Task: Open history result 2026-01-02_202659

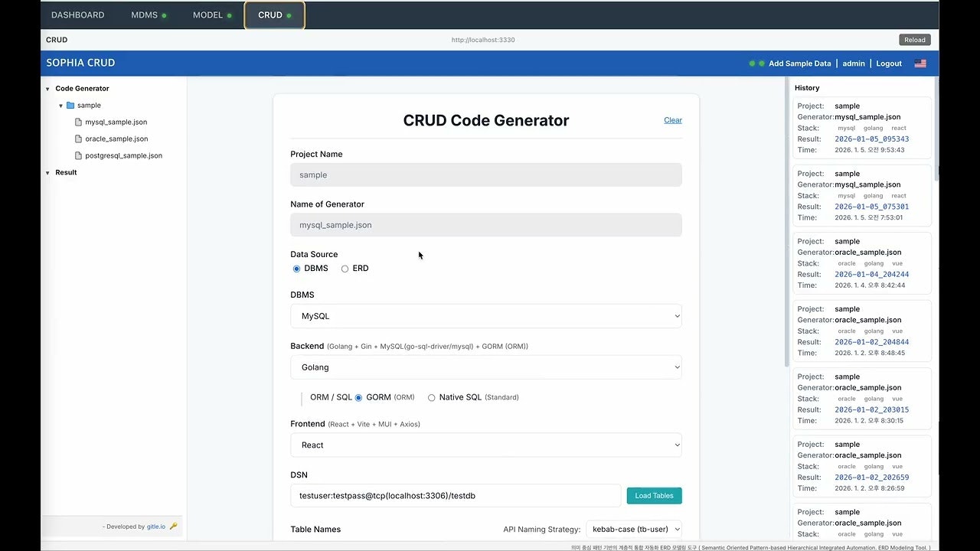Action: 871,478
